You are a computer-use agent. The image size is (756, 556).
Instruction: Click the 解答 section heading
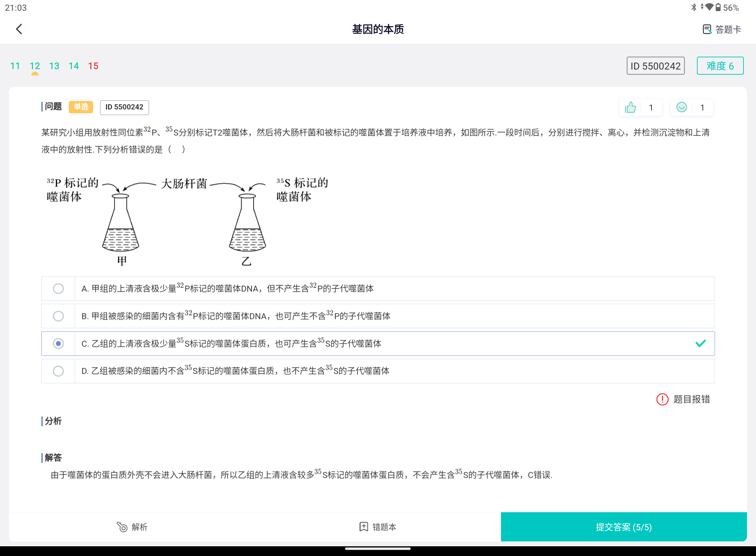[x=53, y=457]
